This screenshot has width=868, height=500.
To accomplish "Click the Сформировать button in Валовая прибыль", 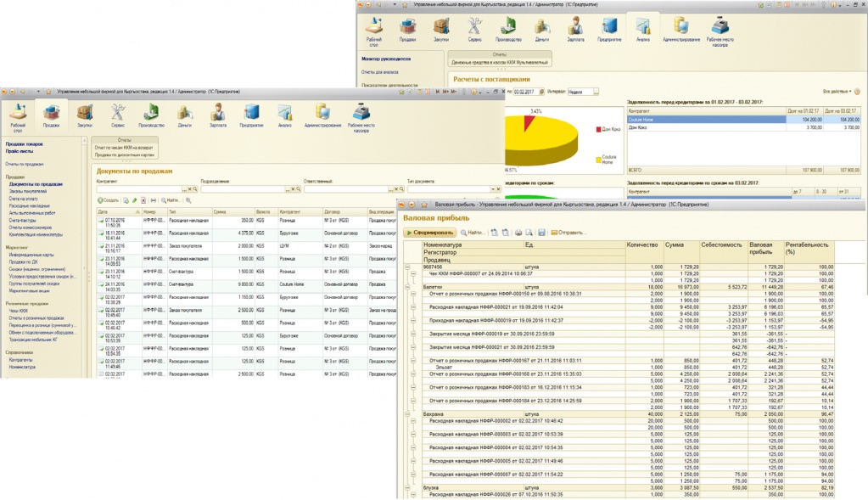I will 429,233.
